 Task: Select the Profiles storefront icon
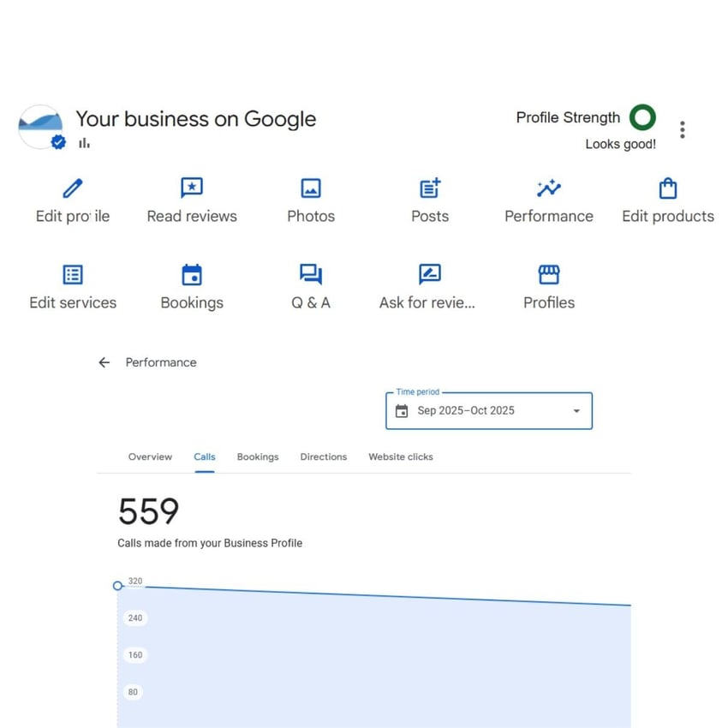click(x=548, y=274)
